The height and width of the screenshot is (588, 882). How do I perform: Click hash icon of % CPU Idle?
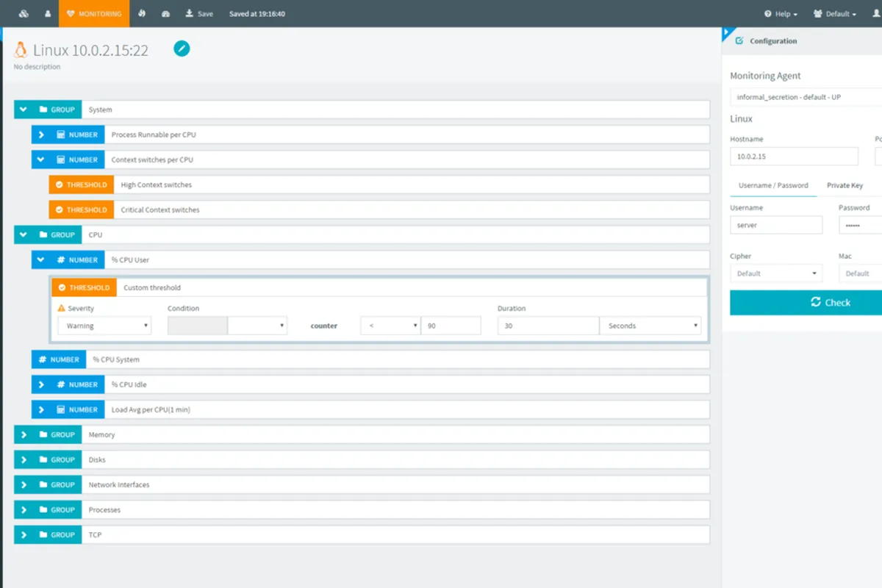61,384
